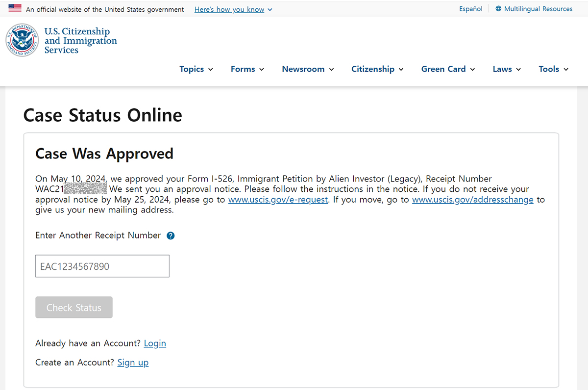The image size is (588, 390).
Task: Open the Laws dropdown menu
Action: pos(507,69)
